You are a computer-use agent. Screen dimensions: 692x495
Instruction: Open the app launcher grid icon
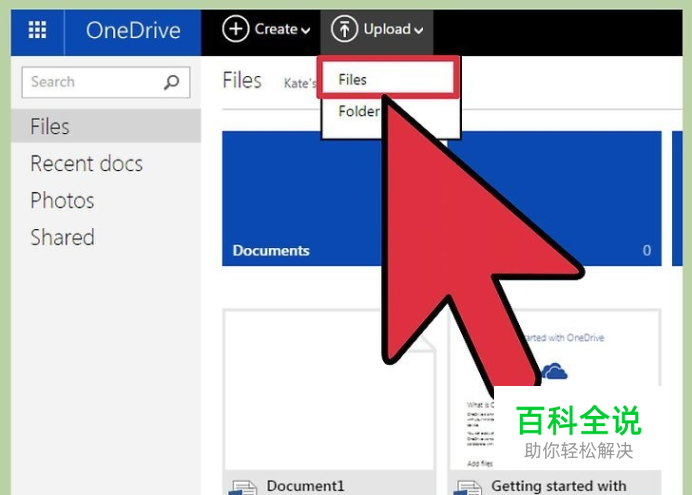pyautogui.click(x=37, y=30)
